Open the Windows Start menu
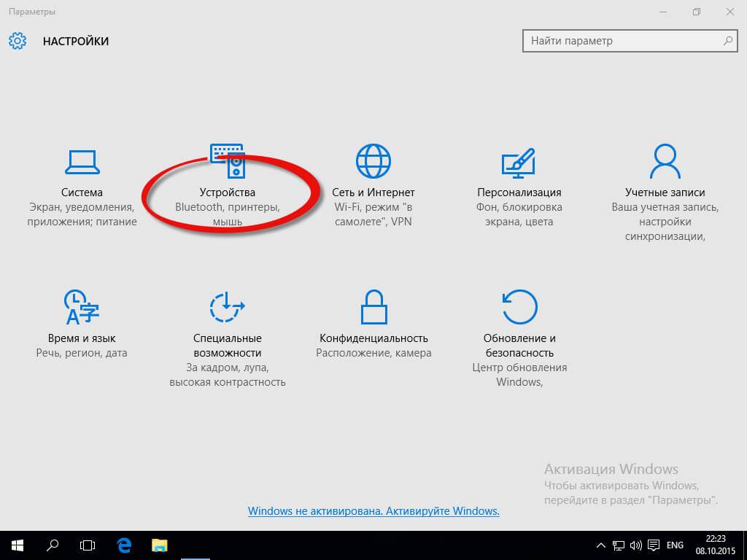Viewport: 747px width, 560px height. (x=18, y=545)
